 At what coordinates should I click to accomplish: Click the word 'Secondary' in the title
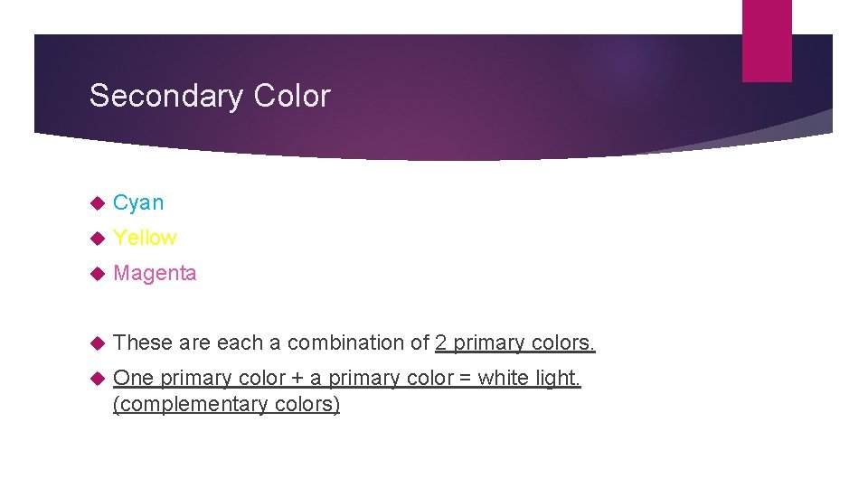166,97
